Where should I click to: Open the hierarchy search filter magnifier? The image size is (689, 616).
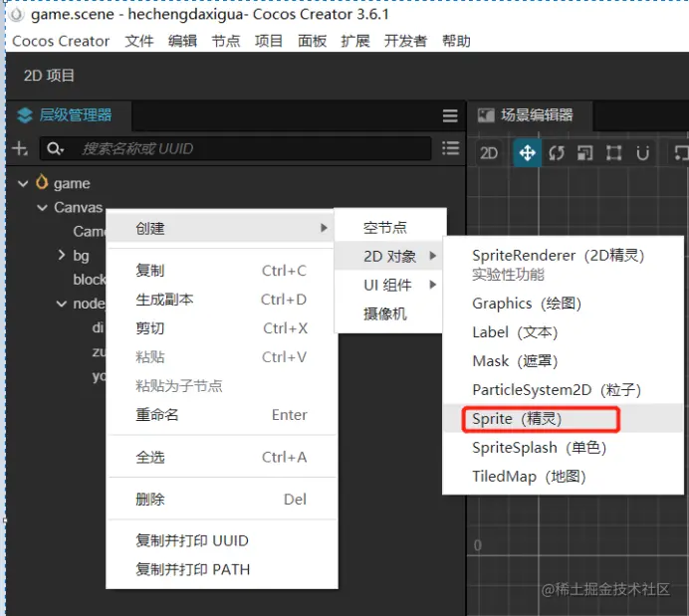55,149
